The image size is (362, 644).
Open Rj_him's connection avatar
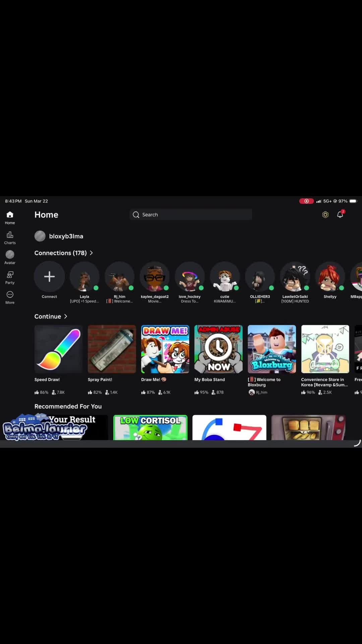[x=120, y=276]
